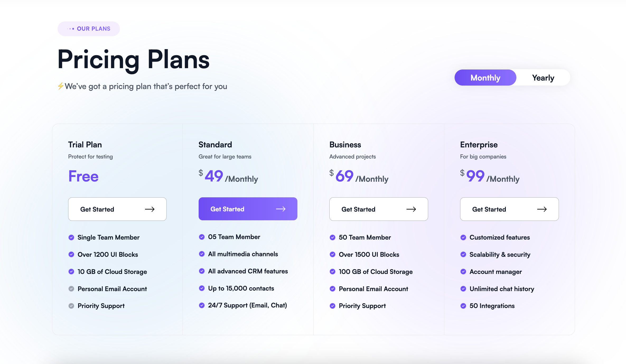Viewport: 626px width, 364px height.
Task: Select Monthly billing option
Action: [x=485, y=78]
